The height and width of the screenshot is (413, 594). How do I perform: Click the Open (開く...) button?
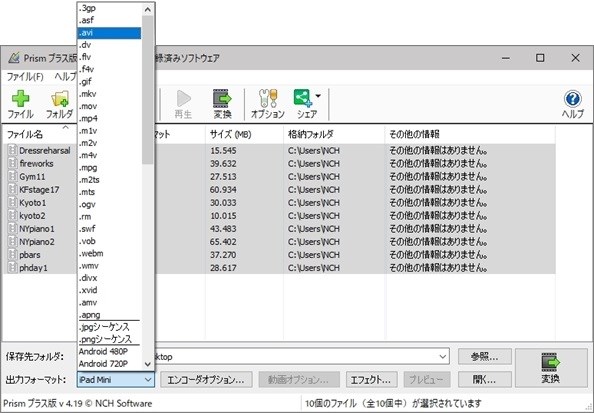485,380
